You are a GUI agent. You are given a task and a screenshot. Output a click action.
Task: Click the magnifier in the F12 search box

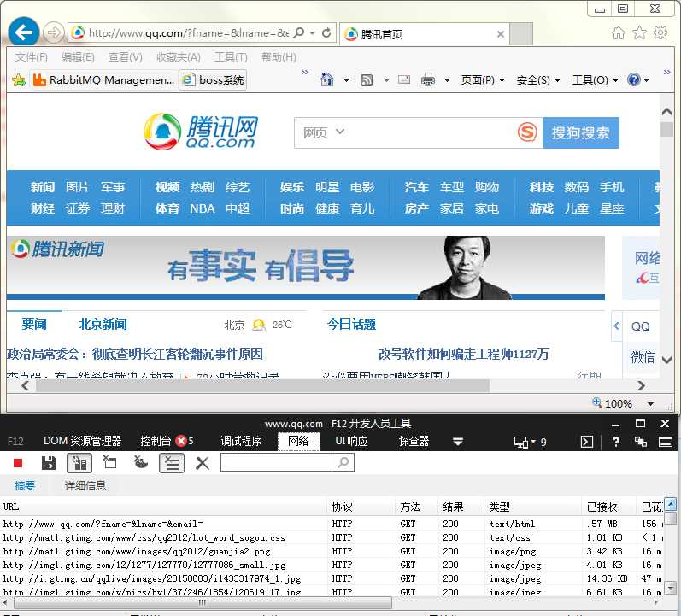click(343, 462)
